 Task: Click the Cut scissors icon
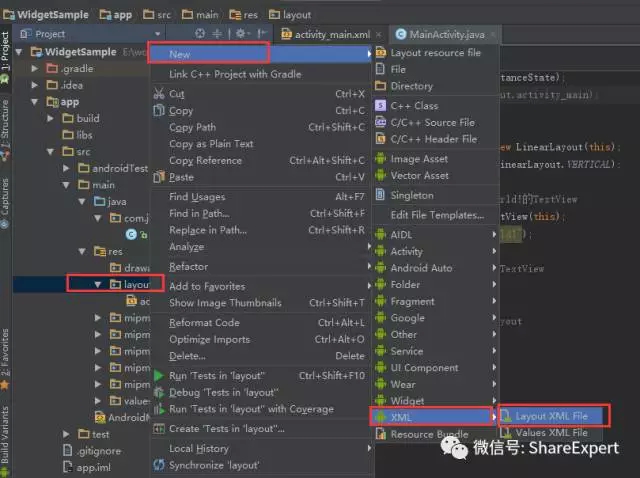click(159, 93)
